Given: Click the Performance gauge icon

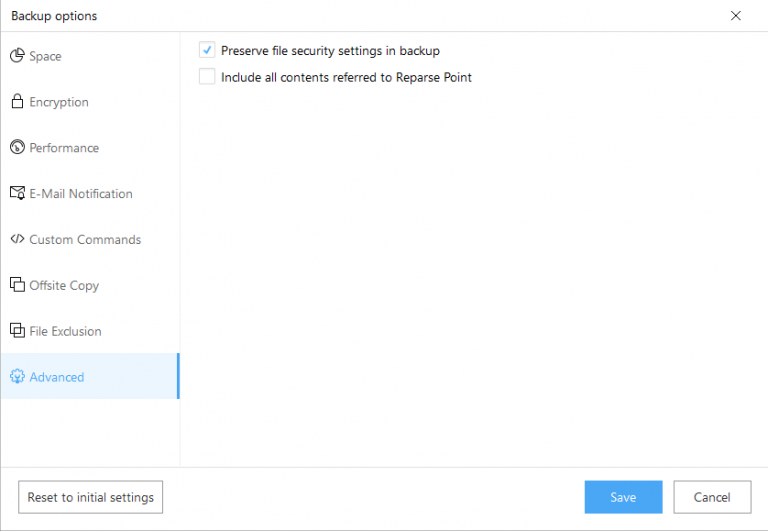Looking at the screenshot, I should [x=17, y=148].
